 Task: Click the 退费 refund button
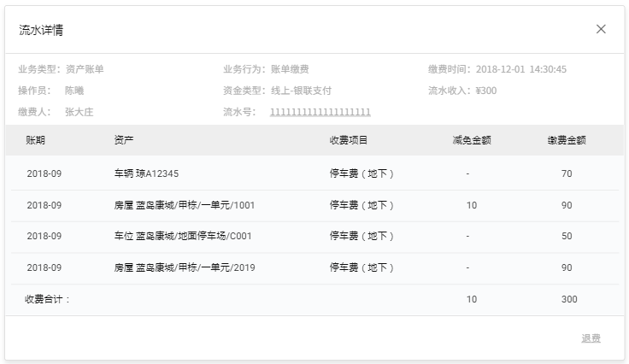[x=591, y=338]
